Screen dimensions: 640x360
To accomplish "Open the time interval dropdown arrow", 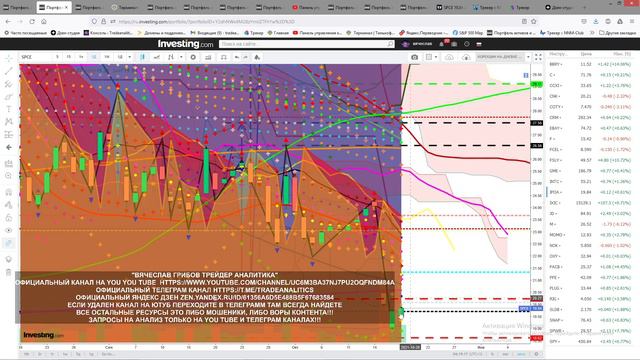I will (129, 57).
